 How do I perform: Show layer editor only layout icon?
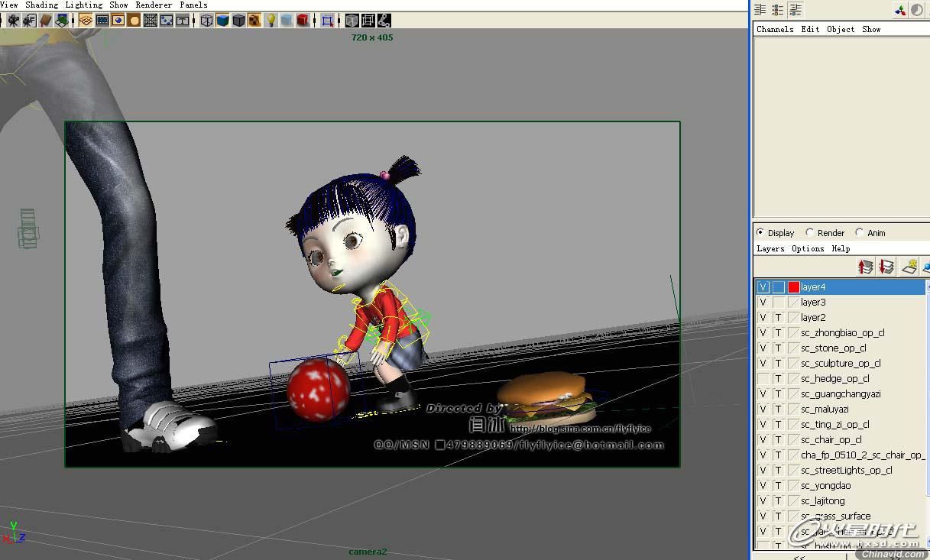778,9
